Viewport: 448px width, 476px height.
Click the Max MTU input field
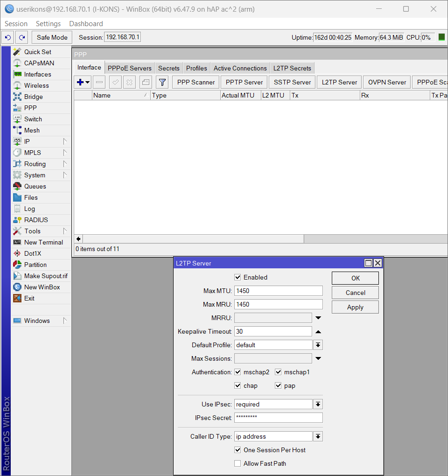278,291
